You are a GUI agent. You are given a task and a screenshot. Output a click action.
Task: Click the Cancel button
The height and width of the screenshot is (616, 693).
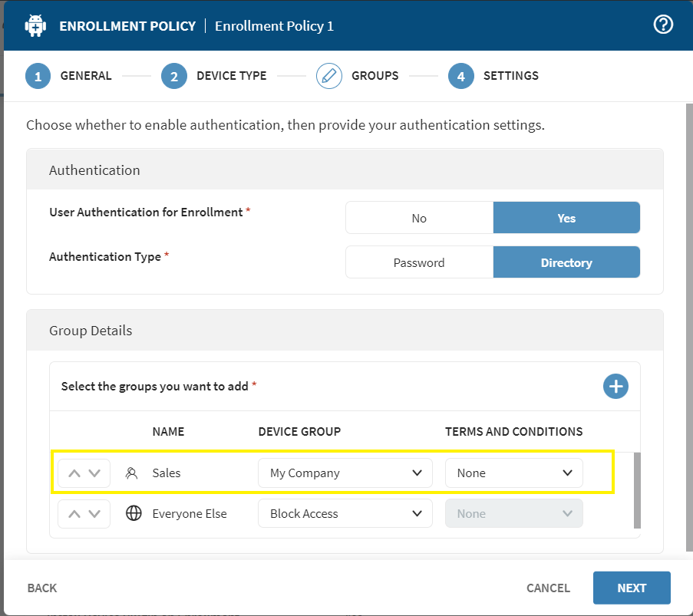click(548, 588)
